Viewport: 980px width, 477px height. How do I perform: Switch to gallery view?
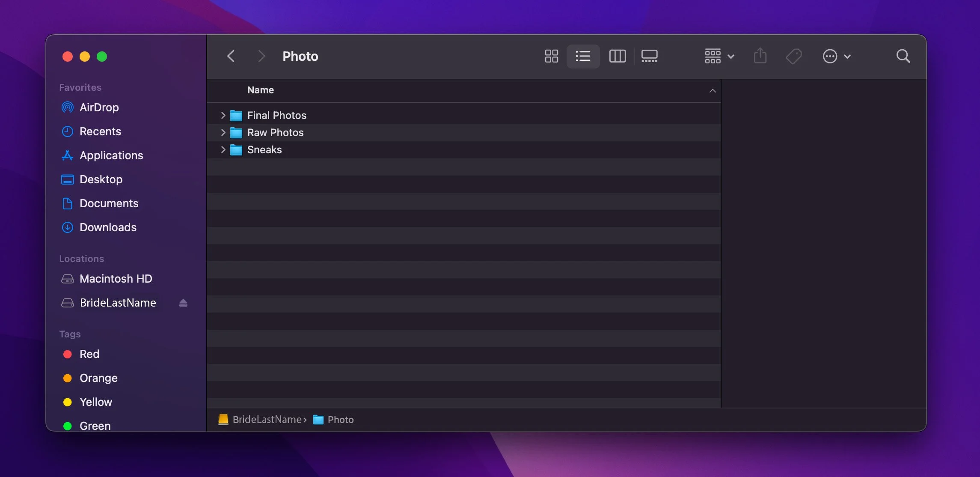click(x=649, y=56)
